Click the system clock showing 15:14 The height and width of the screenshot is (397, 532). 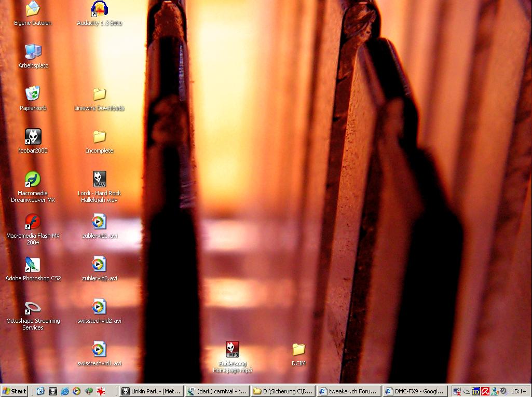click(519, 391)
